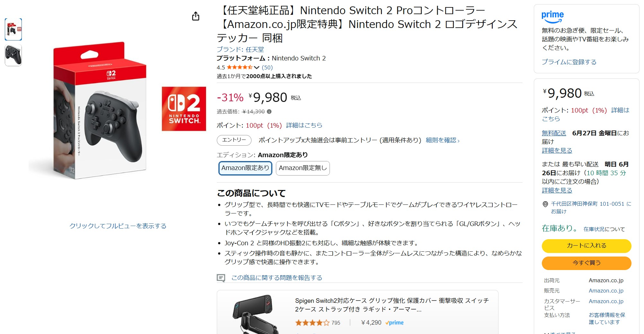Open 細則を確認 next to point campaign
The width and height of the screenshot is (644, 334).
click(x=442, y=140)
